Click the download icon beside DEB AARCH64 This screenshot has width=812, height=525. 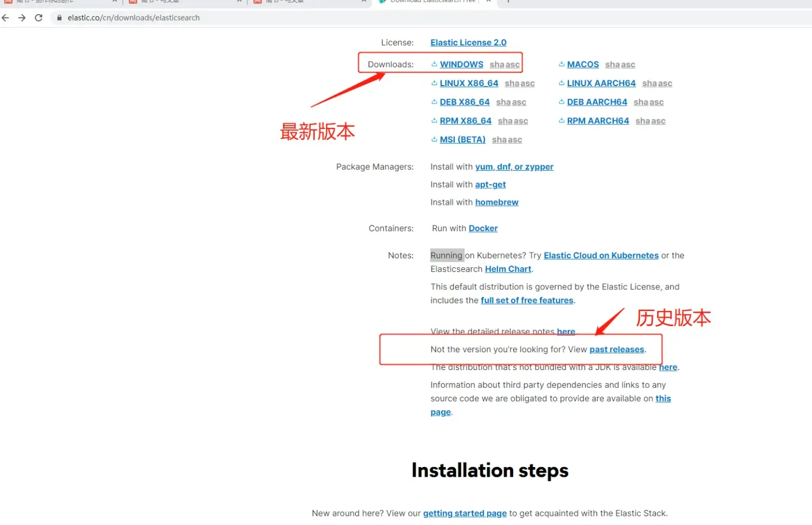click(561, 102)
